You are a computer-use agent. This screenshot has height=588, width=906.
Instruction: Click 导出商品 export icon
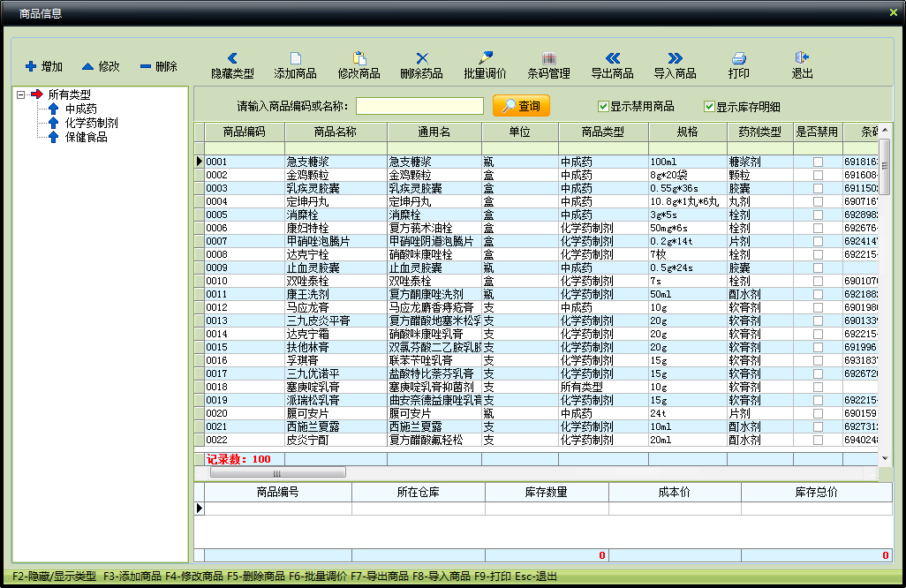click(613, 58)
